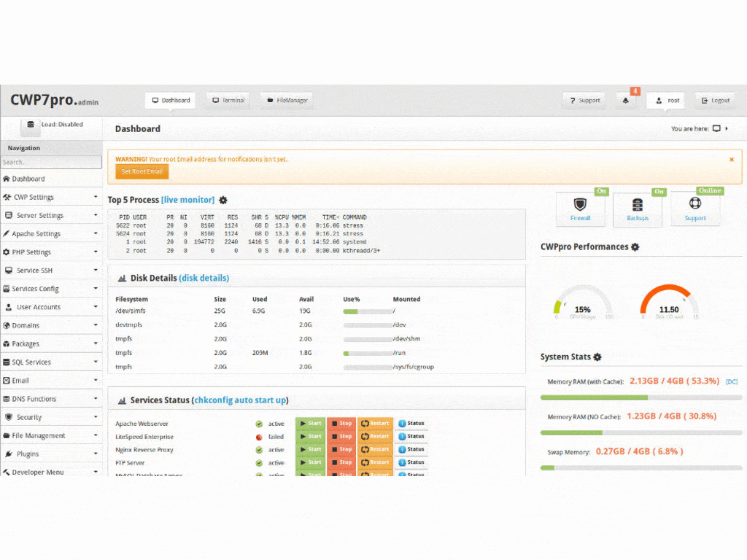Click the /dev/simfs disk usage bar
Viewport: 747px width, 560px height.
point(368,311)
